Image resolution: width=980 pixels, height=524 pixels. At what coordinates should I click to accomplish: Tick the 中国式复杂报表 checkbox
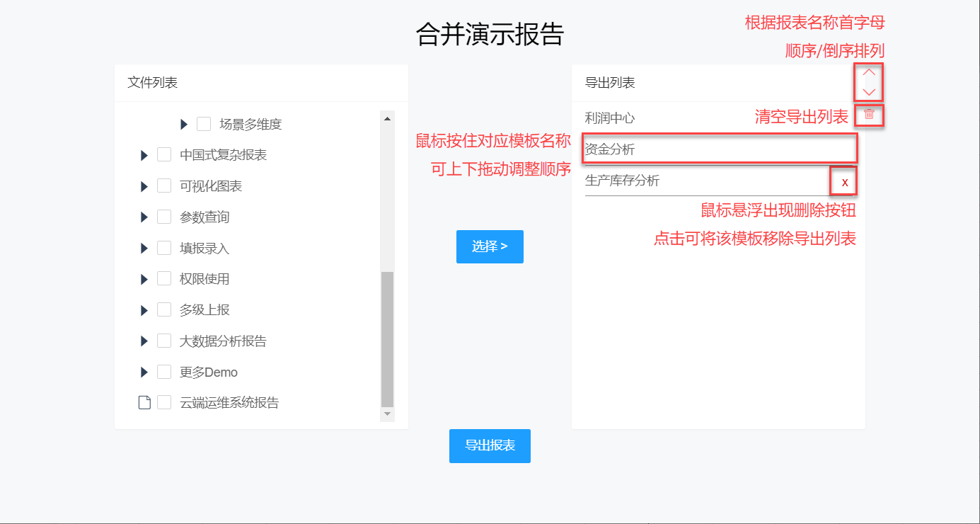tap(164, 155)
